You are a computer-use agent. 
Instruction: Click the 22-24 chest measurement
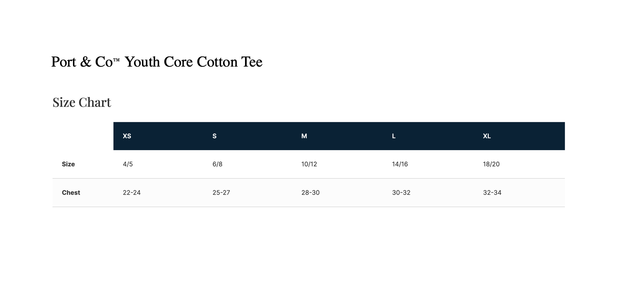coord(132,192)
